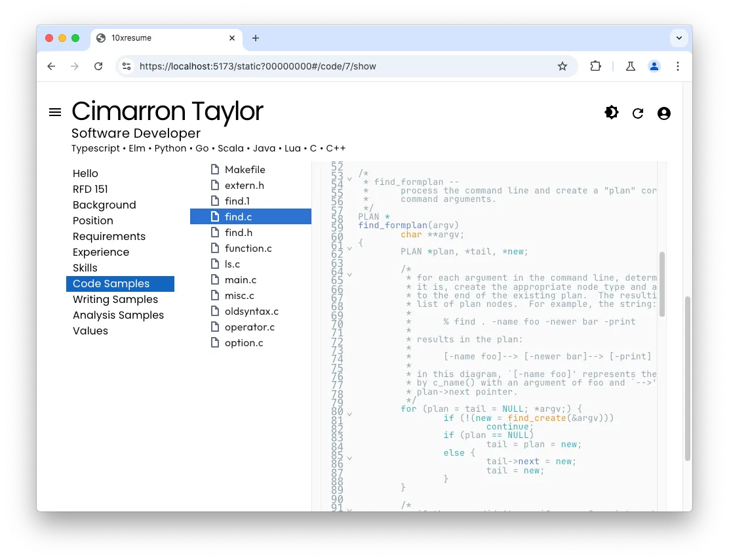Screen dimensions: 729x560
Task: Click the file icon beside find.h
Action: pyautogui.click(x=215, y=232)
